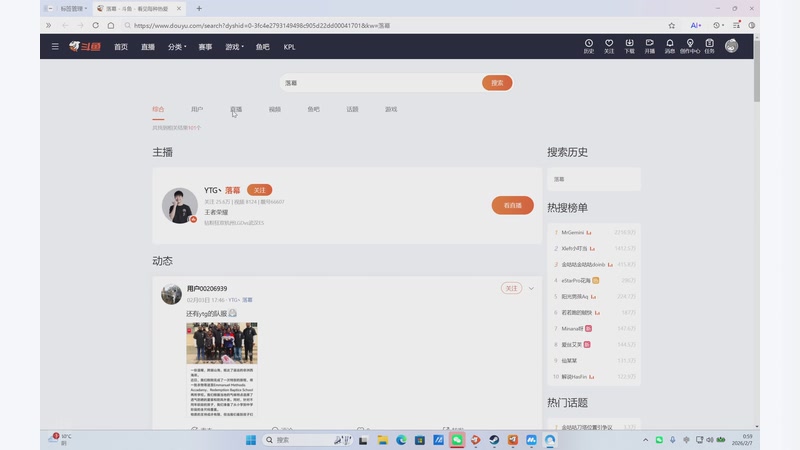Open the AI+ assistant icon
Image resolution: width=800 pixels, height=450 pixels.
pos(695,25)
